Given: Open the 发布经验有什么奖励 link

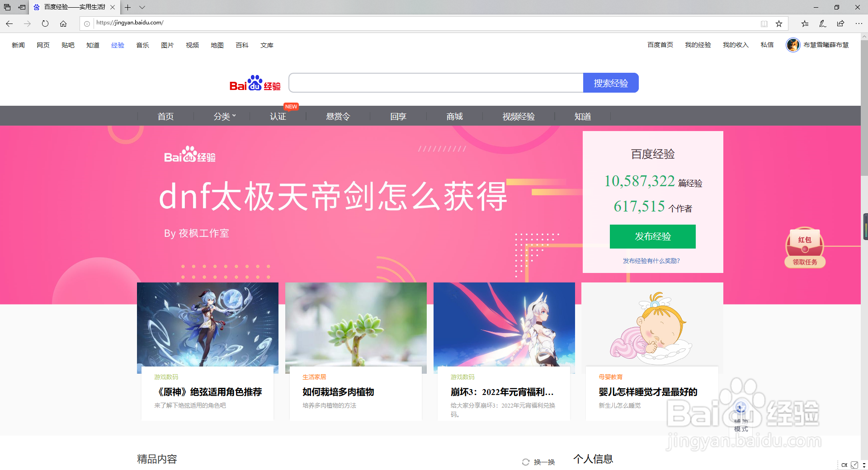Looking at the screenshot, I should pos(651,261).
